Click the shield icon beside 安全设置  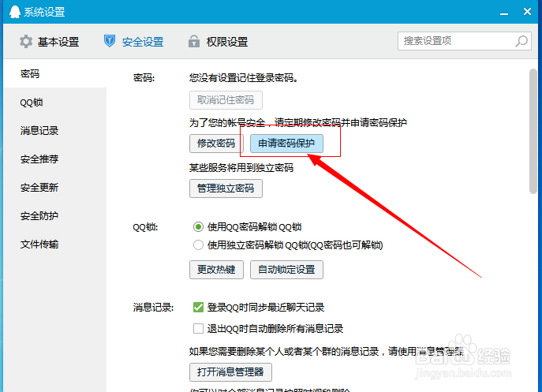(110, 41)
